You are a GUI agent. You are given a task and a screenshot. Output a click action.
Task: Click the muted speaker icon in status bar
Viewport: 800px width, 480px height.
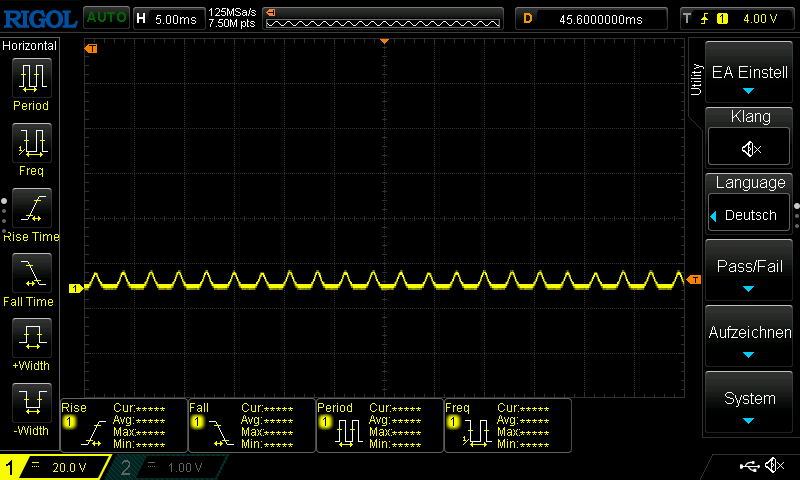click(774, 466)
